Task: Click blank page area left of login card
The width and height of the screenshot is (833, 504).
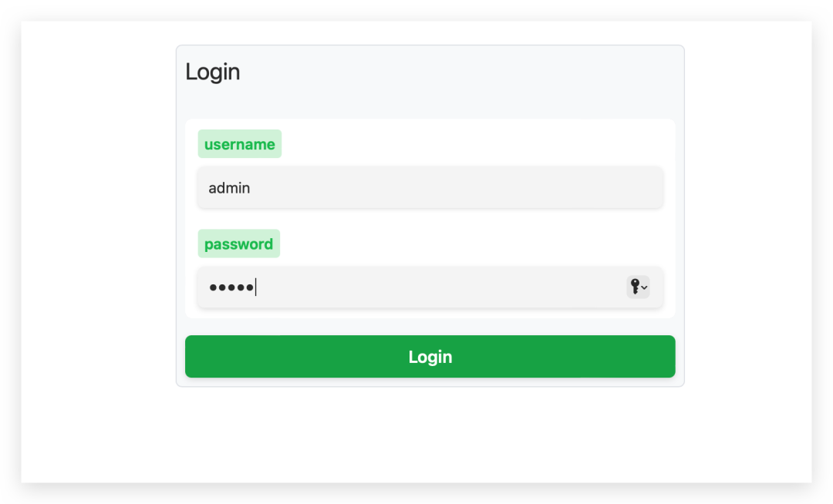Action: pyautogui.click(x=98, y=231)
